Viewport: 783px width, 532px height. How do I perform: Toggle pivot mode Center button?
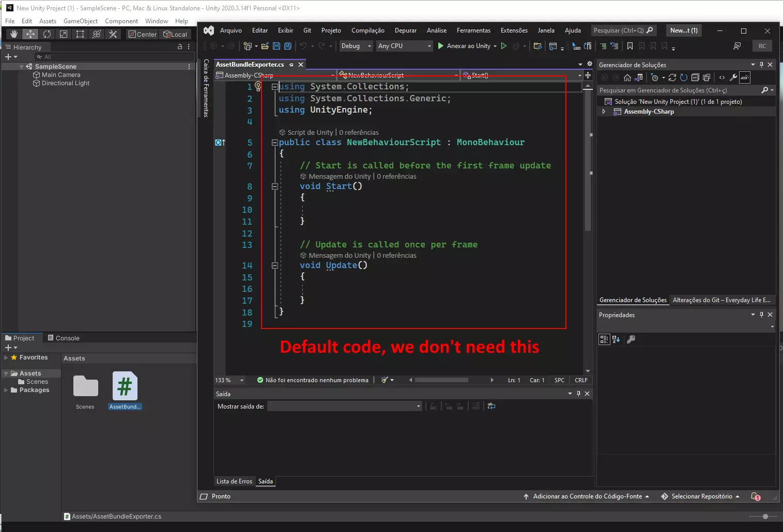click(x=143, y=34)
